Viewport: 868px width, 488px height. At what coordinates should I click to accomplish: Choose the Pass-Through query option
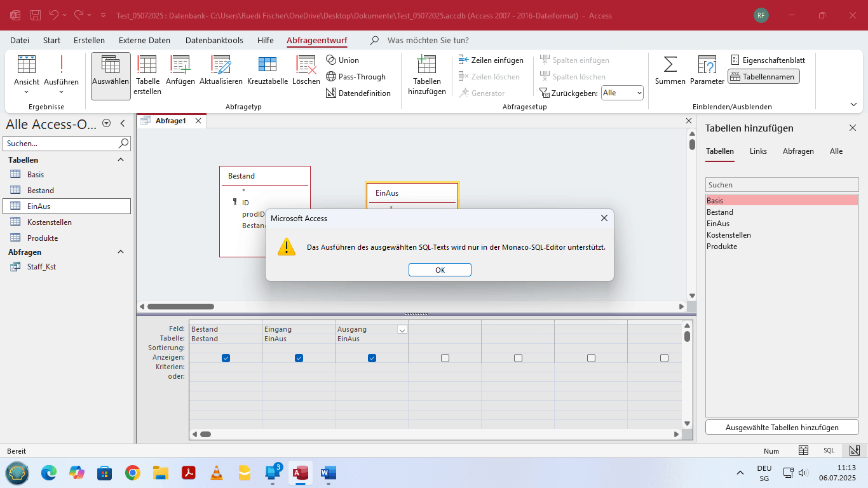pos(356,77)
